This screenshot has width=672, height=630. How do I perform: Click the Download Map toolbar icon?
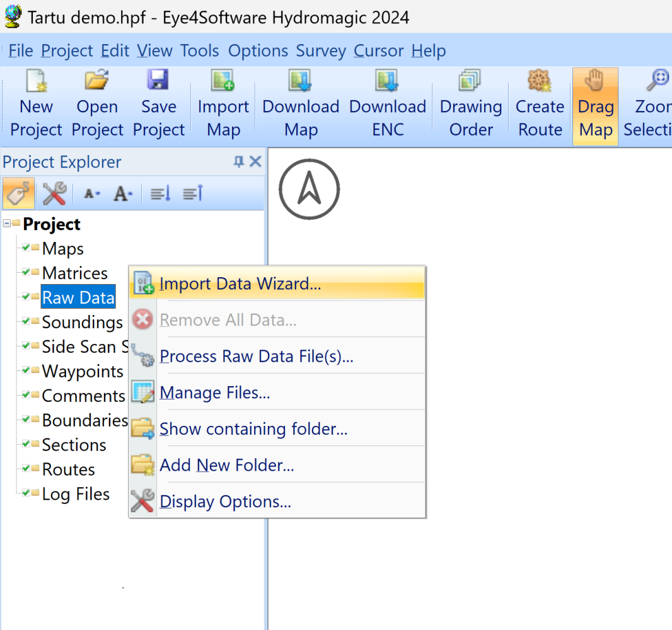pyautogui.click(x=301, y=80)
